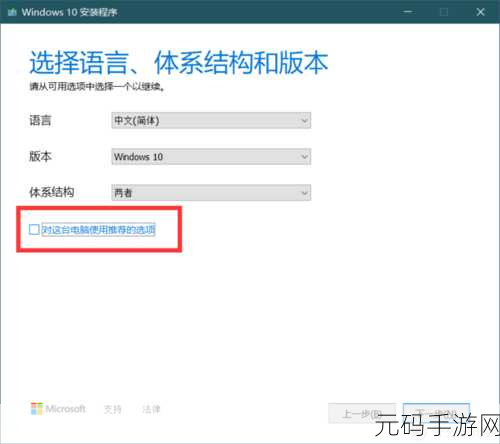Click the 对这台电脑使用推荐的选项 checkbox label text
The height and width of the screenshot is (444, 500).
point(98,230)
